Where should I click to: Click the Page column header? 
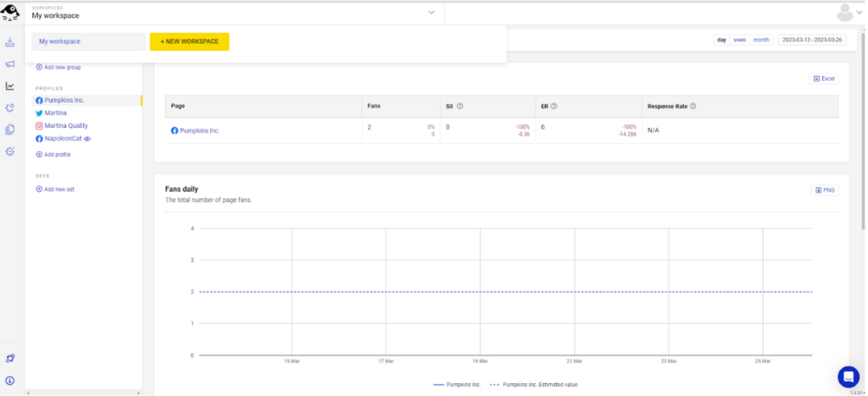(178, 106)
